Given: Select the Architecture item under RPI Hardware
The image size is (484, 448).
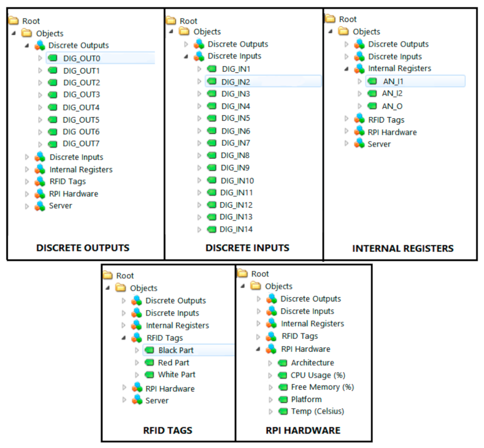Looking at the screenshot, I should (x=313, y=363).
